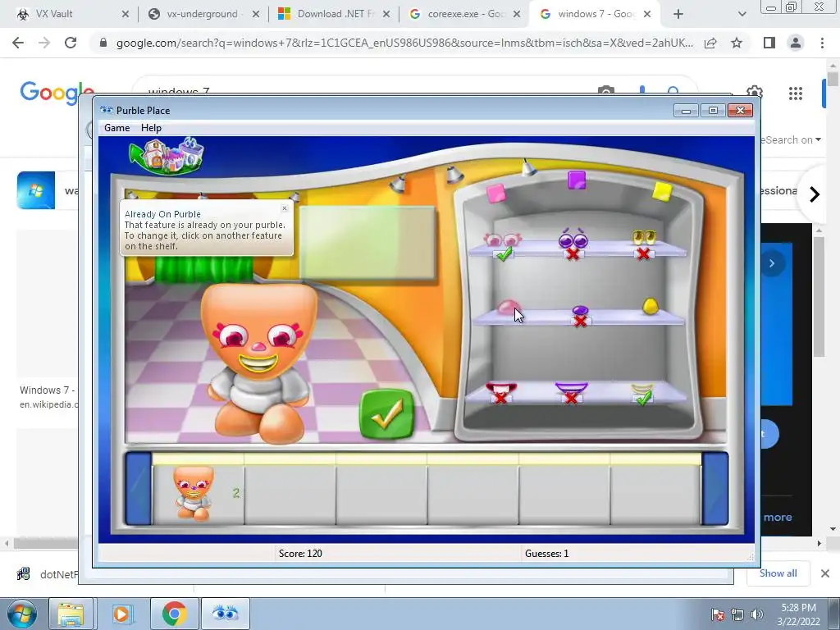Choose the purple mouth on bottom shelf
Screen dimensions: 840x630
[572, 388]
